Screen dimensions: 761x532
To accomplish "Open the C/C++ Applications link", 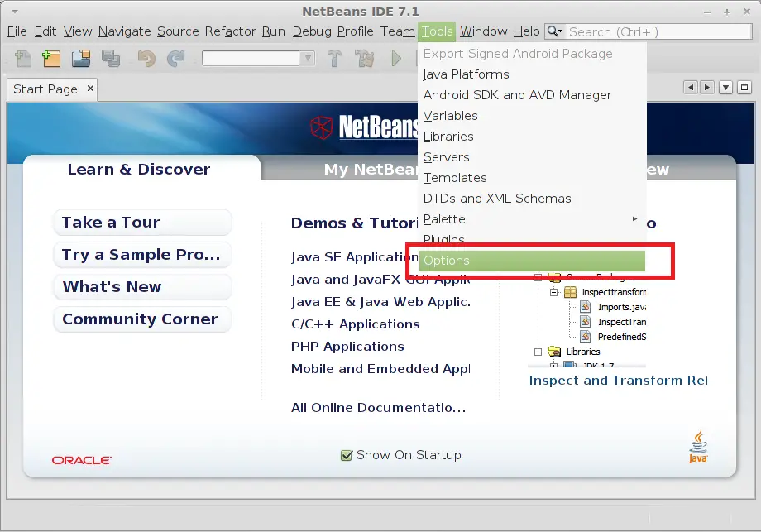I will 355,324.
